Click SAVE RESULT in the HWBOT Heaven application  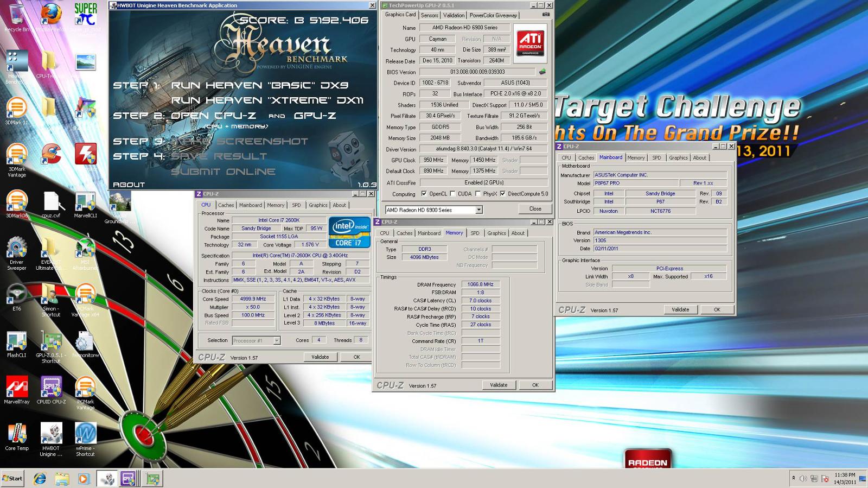coord(219,156)
